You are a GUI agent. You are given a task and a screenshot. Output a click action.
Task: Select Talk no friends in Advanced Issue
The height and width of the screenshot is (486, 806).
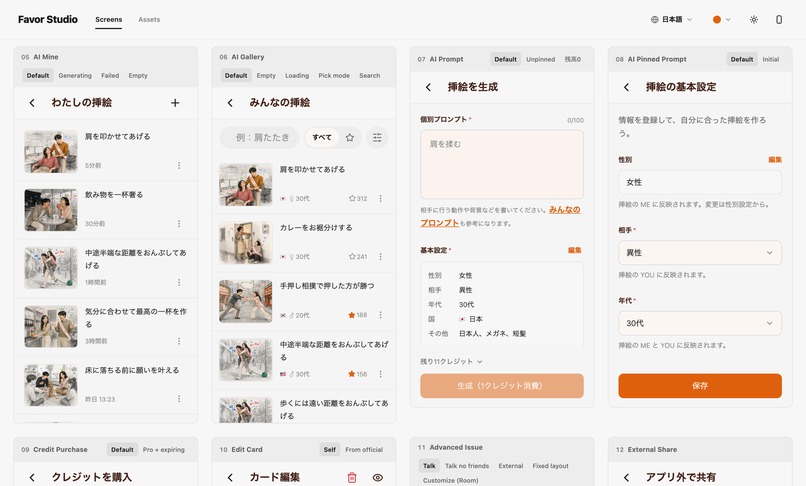(x=467, y=466)
